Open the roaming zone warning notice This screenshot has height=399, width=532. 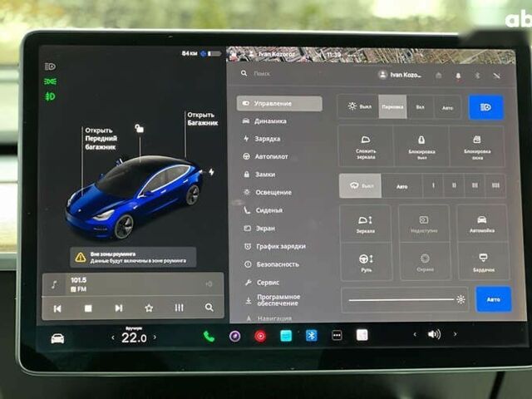(x=133, y=258)
